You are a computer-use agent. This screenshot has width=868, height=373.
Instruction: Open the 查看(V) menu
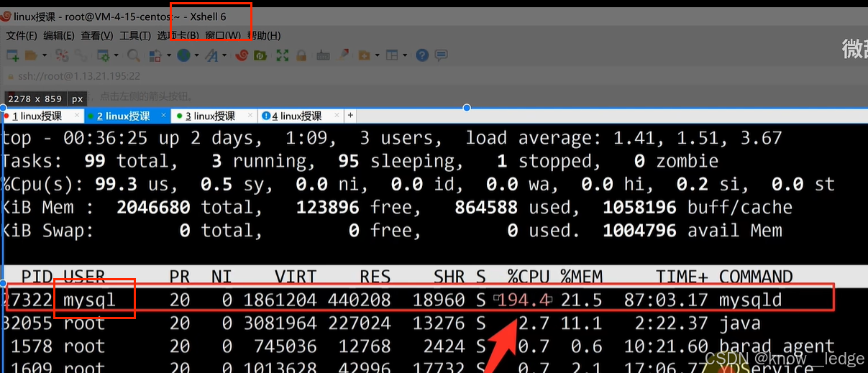(97, 35)
